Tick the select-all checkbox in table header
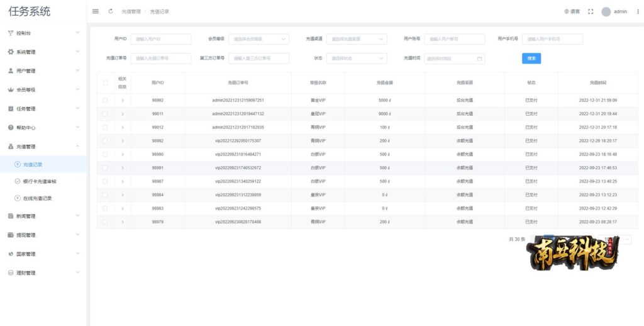 point(105,82)
